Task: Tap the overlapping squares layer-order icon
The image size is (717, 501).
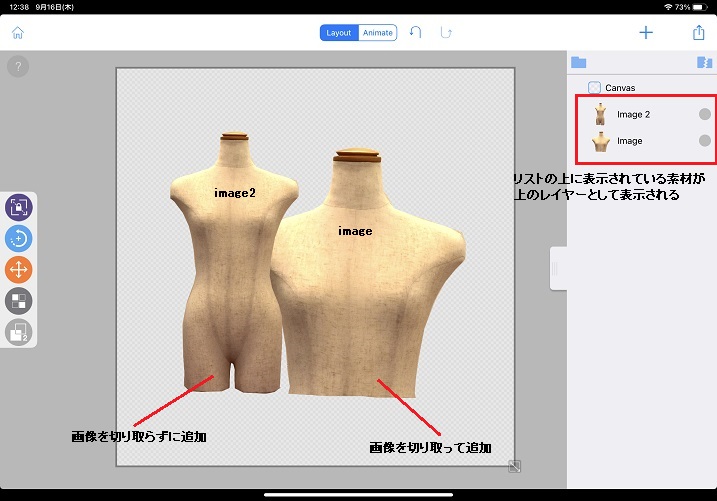Action: (x=20, y=331)
